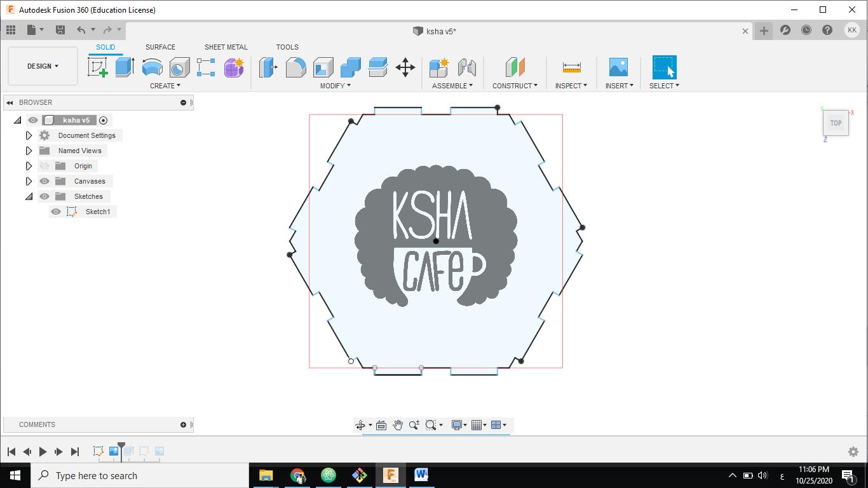Viewport: 868px width, 488px height.
Task: Select the window Select tool
Action: tap(664, 67)
